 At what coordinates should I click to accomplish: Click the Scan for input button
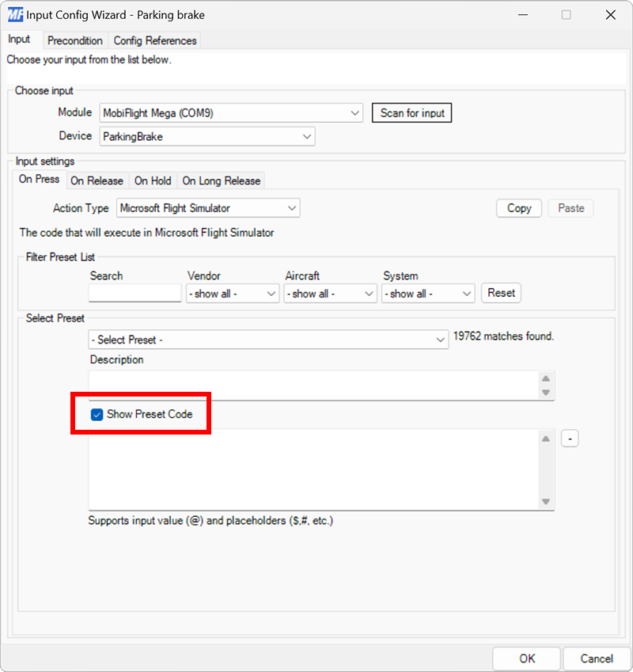click(x=411, y=112)
